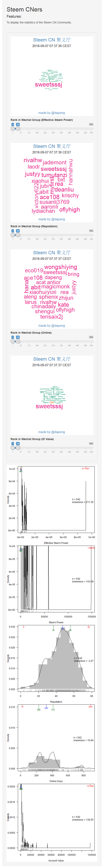Click the large sweetsssj word in first cloud

48,85
